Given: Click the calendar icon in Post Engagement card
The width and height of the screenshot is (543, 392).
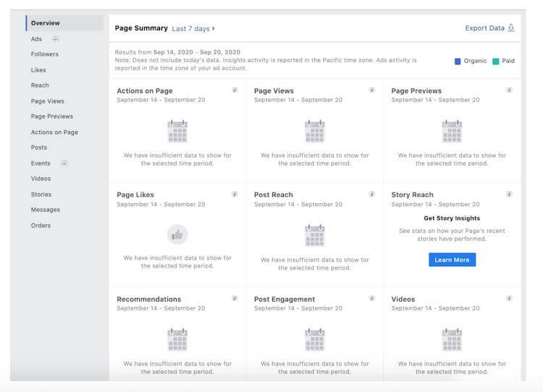Looking at the screenshot, I should [x=314, y=340].
